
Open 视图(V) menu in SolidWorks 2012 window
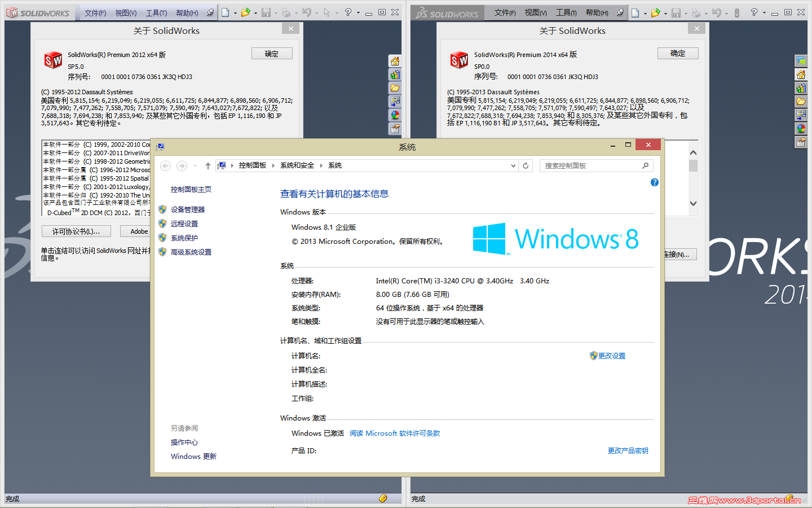pyautogui.click(x=126, y=13)
